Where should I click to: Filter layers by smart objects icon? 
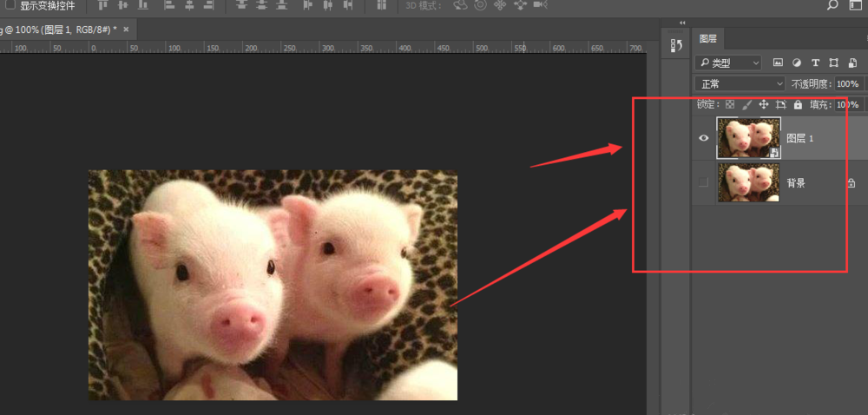pos(852,63)
